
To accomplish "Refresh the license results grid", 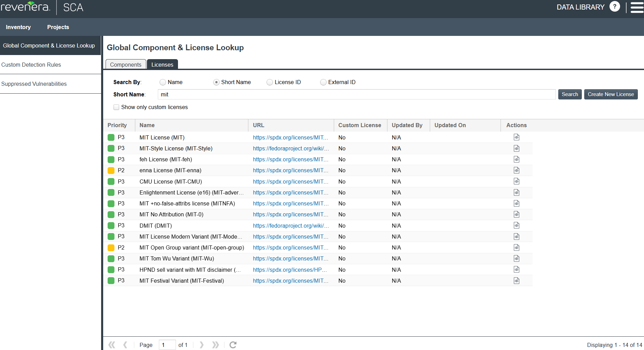I will click(x=233, y=345).
